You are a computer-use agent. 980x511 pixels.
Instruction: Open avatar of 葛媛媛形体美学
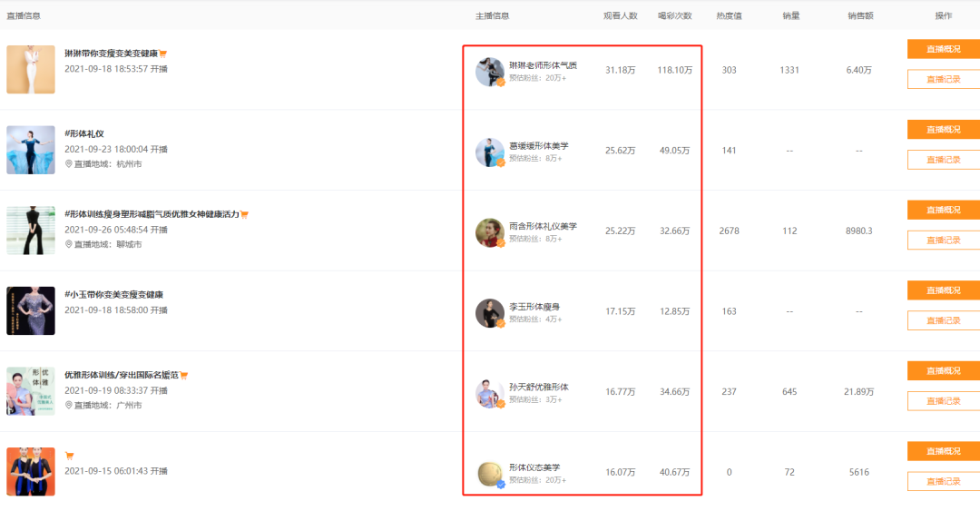click(490, 152)
